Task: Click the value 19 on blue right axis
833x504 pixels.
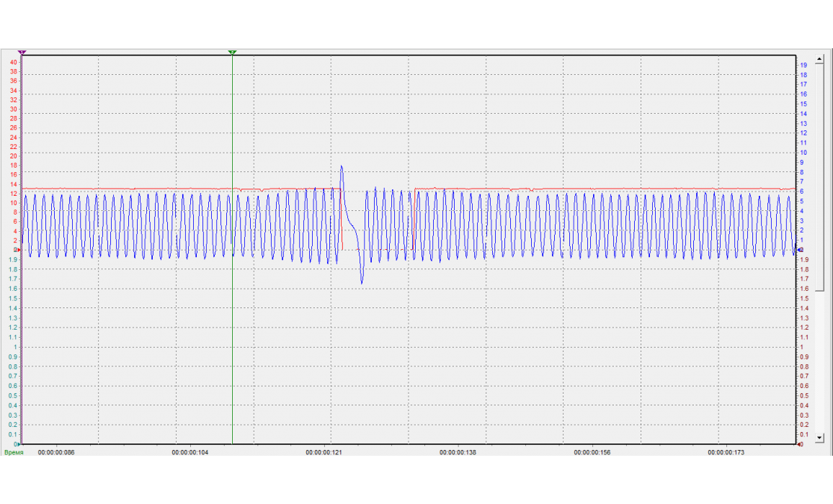Action: [x=803, y=66]
